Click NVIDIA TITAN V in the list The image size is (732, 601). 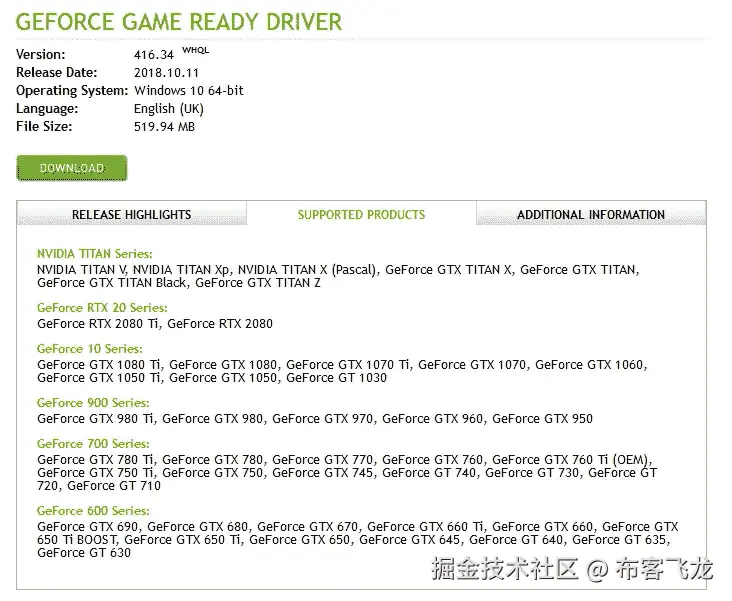(81, 270)
